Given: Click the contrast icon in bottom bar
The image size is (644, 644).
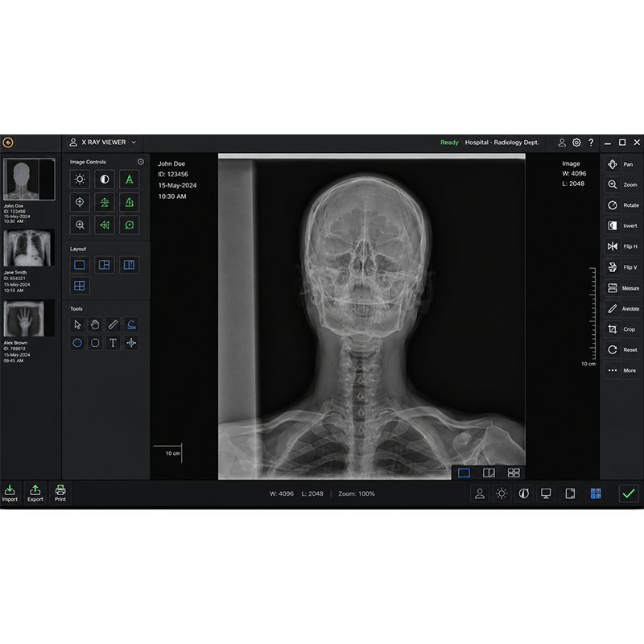Looking at the screenshot, I should coord(524,493).
